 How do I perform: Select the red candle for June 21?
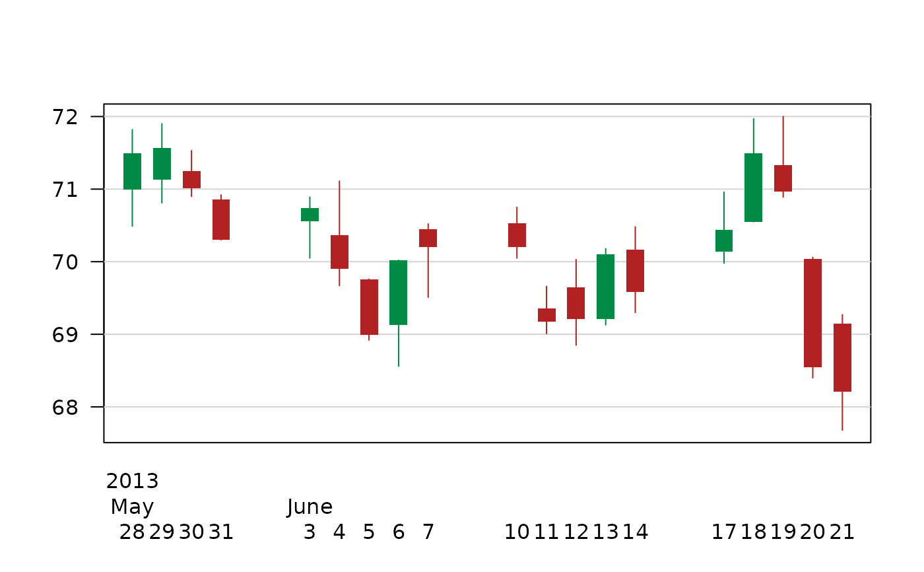(842, 357)
